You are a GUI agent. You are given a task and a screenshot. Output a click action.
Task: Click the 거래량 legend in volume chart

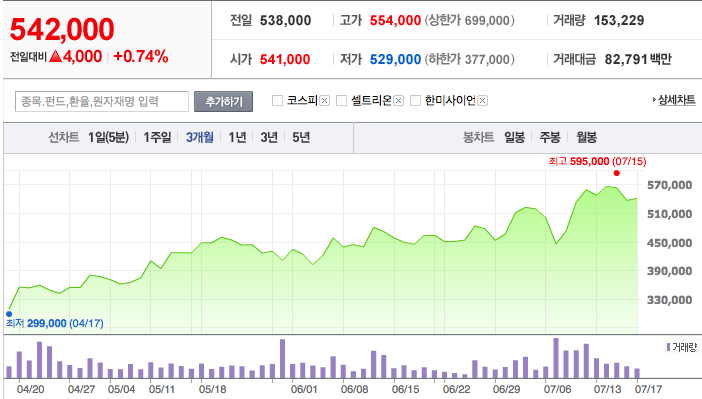(682, 347)
